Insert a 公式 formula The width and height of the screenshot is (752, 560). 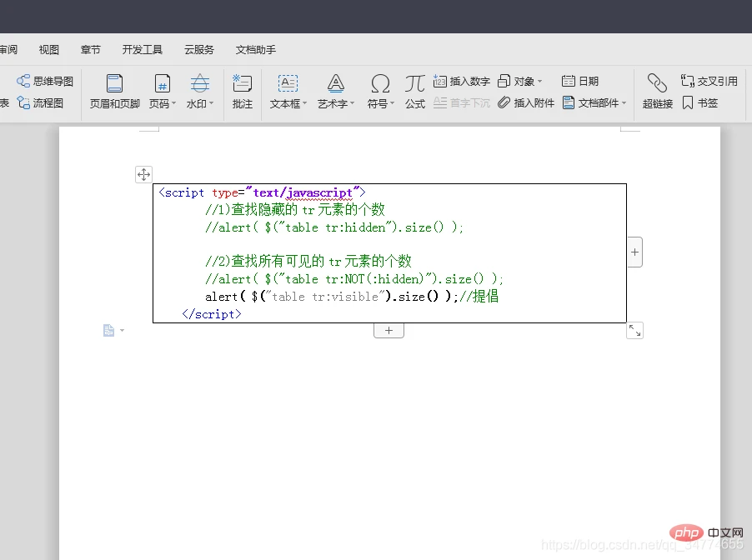[415, 92]
